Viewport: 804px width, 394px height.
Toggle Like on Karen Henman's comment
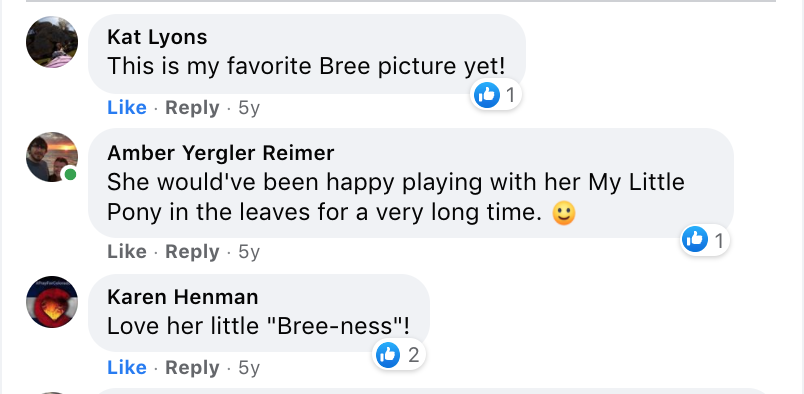[x=127, y=367]
